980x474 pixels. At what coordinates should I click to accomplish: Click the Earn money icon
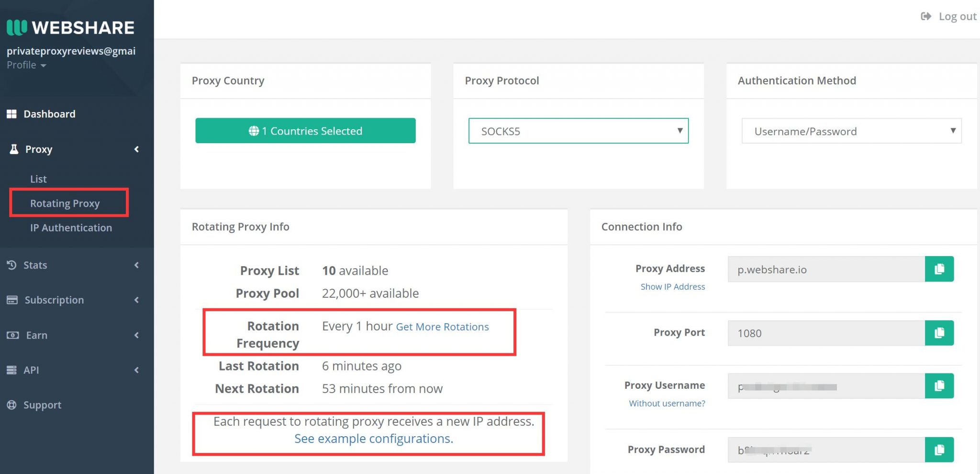pyautogui.click(x=12, y=335)
